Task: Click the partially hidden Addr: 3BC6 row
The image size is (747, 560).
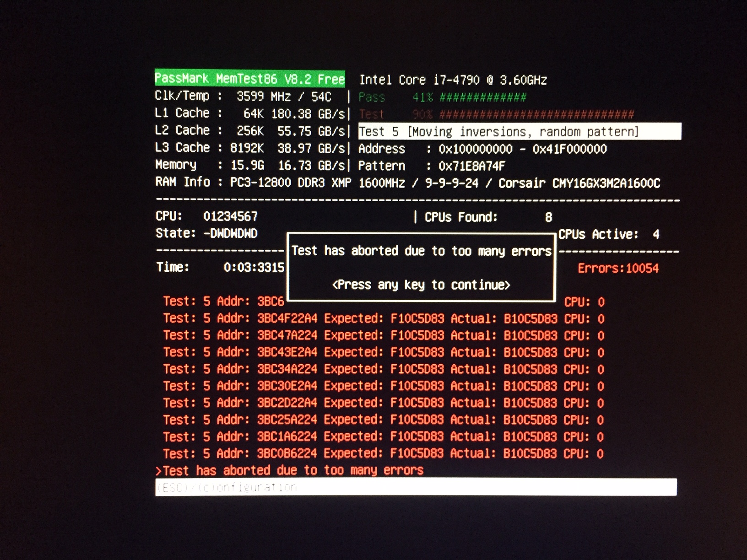Action: [x=224, y=302]
